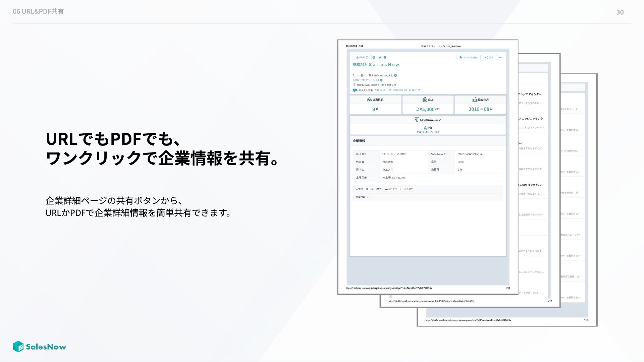
Task: Click the section label 06 URL&PDF共有
Action: pos(38,11)
